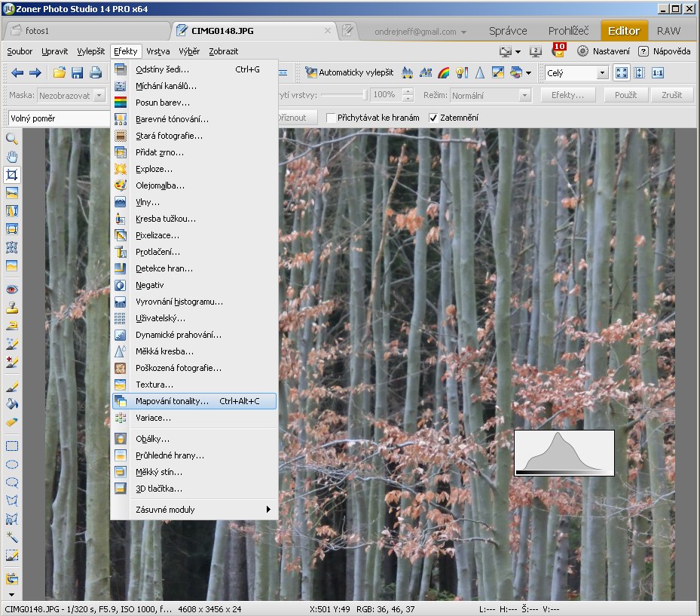Screen dimensions: 700x616
Task: Open the Celý zoom level dropdown
Action: (x=601, y=73)
